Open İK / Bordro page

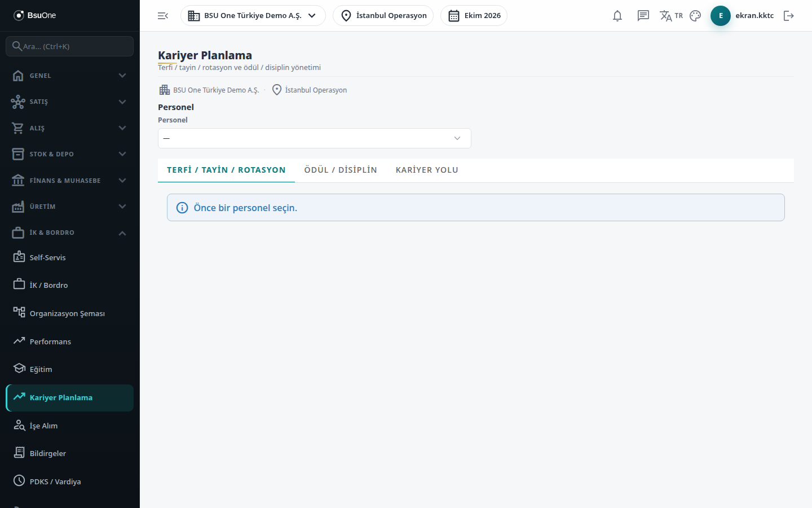[70, 285]
